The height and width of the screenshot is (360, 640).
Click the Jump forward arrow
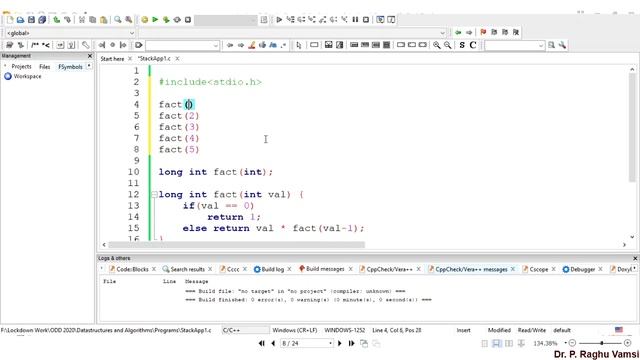[469, 32]
